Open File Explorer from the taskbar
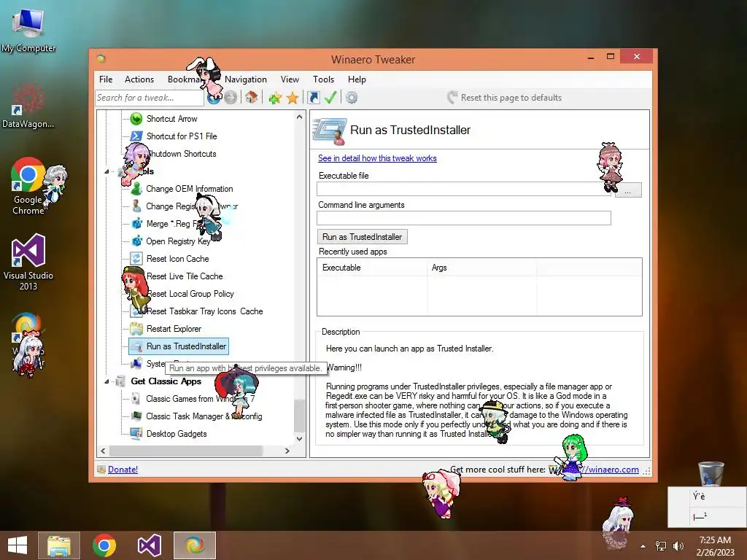747x560 pixels. point(59,545)
